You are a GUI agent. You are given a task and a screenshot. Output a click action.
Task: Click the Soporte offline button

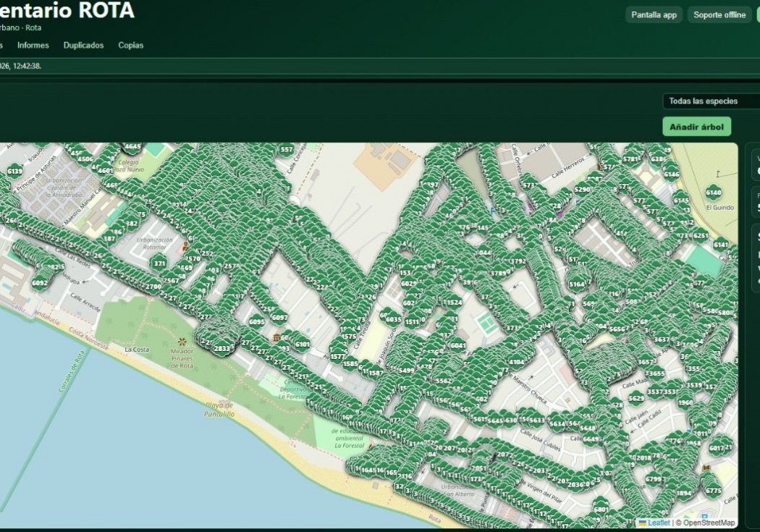(719, 14)
